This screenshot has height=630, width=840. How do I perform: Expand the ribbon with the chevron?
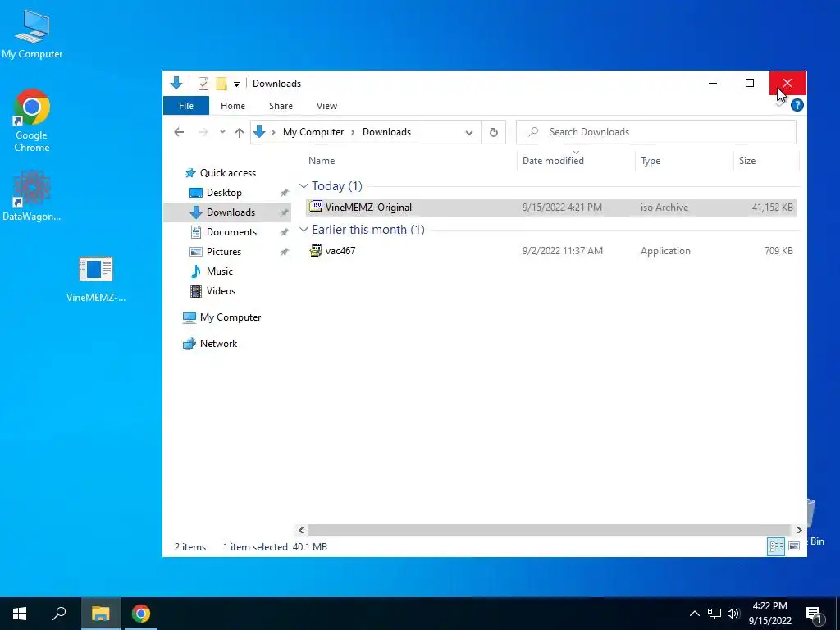point(779,105)
